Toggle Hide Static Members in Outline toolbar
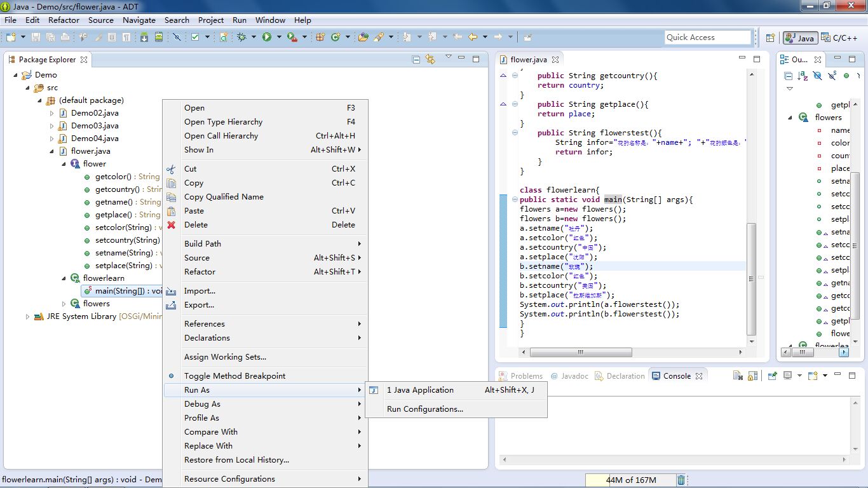Viewport: 868px width, 488px height. (832, 76)
